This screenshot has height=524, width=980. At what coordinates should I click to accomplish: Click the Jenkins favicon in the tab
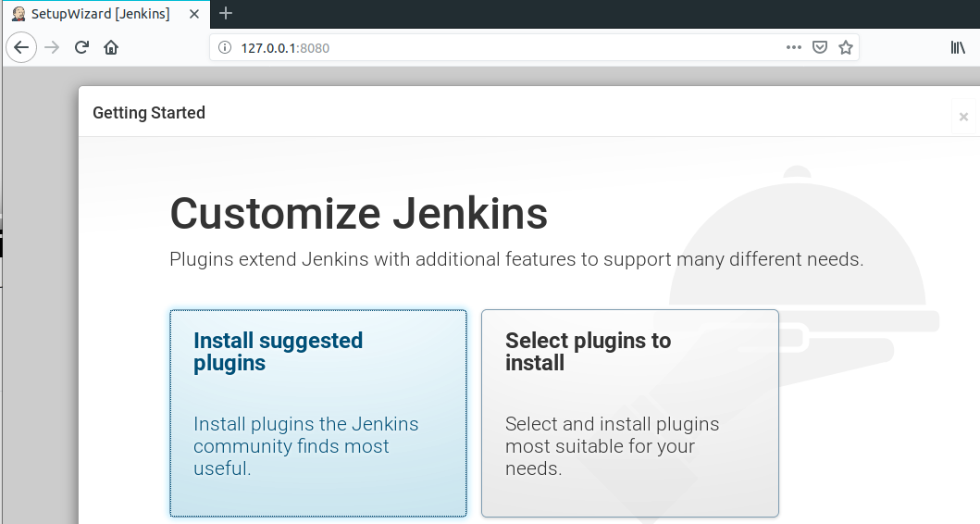19,14
